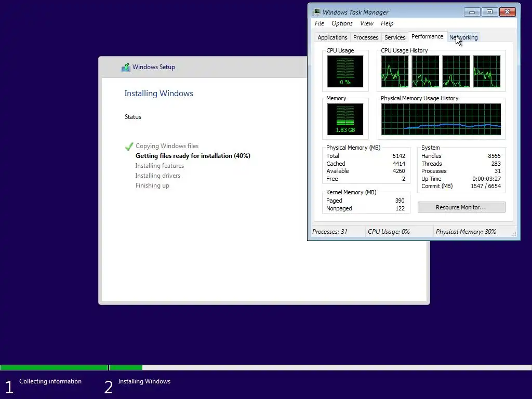
Task: Click the bottom installation progress bar
Action: (x=266, y=367)
